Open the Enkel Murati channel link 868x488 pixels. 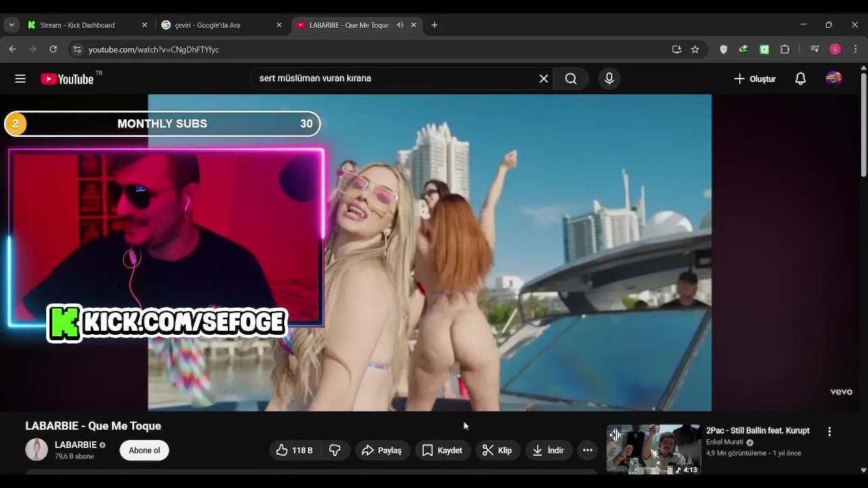tap(725, 442)
